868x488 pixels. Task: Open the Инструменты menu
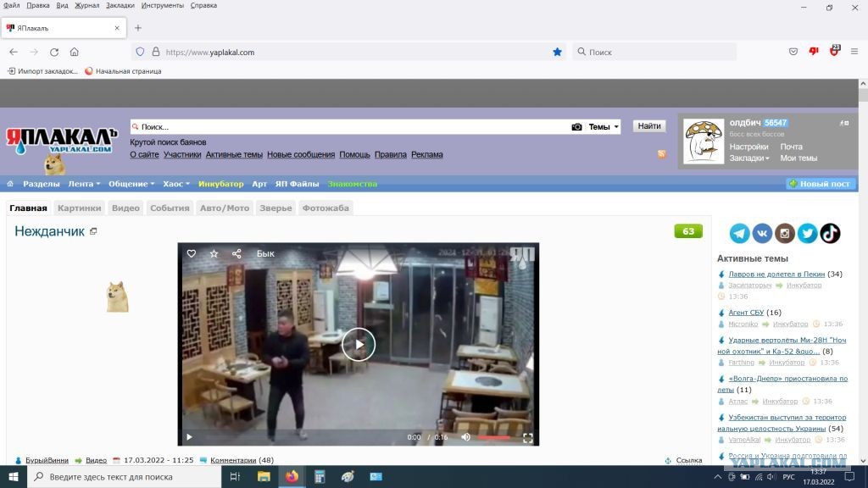point(162,6)
